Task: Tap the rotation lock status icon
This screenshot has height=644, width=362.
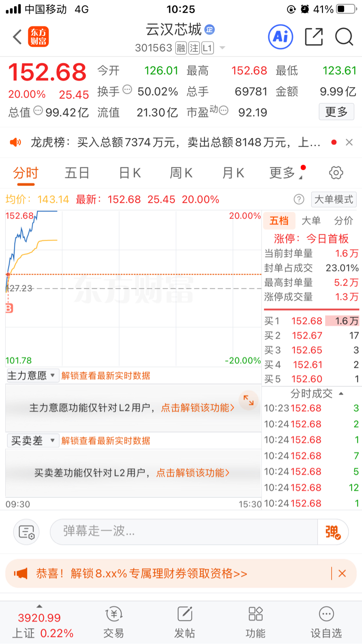Action: pos(292,9)
